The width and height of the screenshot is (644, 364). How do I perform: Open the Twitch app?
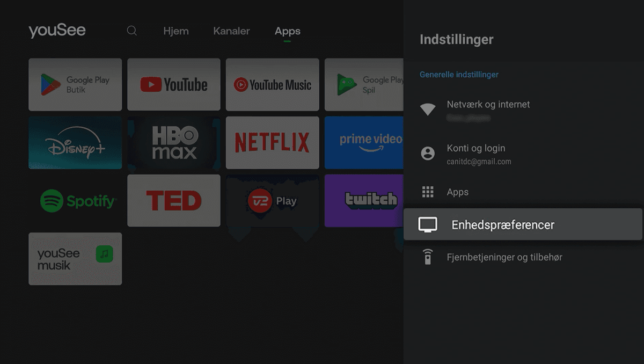click(x=370, y=200)
